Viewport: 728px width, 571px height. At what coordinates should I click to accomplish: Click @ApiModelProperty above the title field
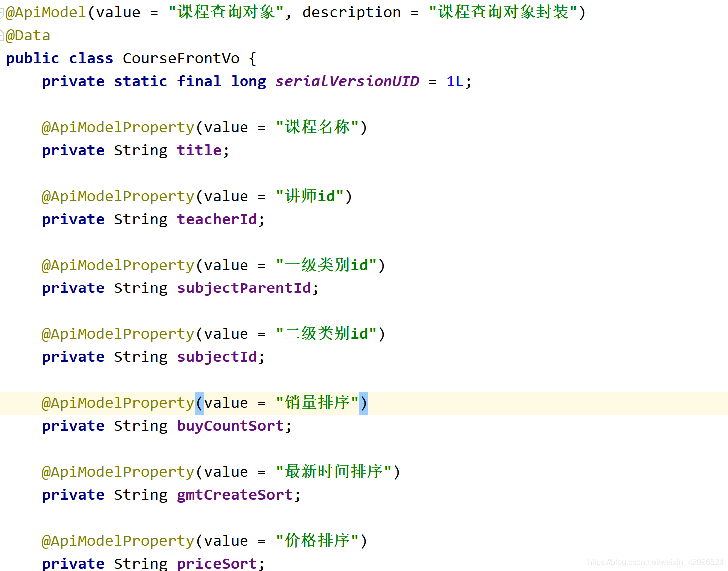coord(118,127)
